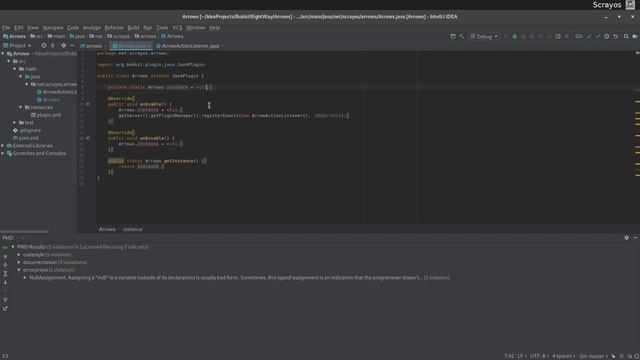
Task: Hide the Project panel with minus icon
Action: 72,46
